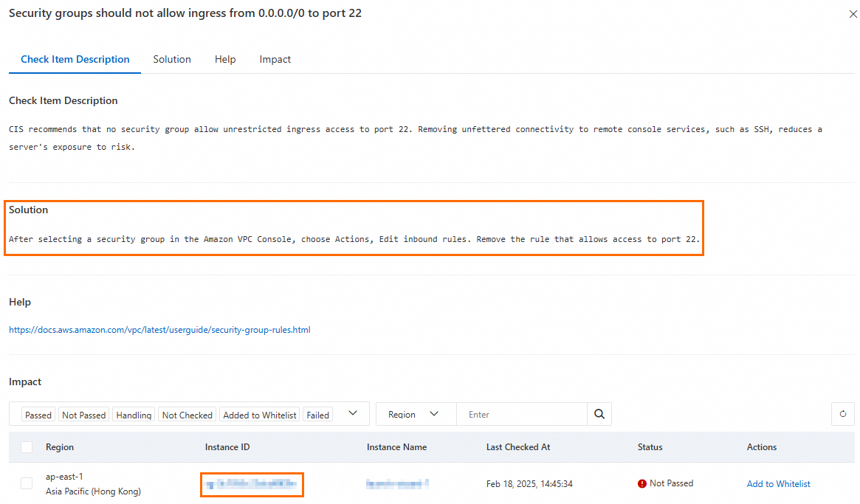The width and height of the screenshot is (860, 504).
Task: Click the Help section heading
Action: (x=20, y=302)
